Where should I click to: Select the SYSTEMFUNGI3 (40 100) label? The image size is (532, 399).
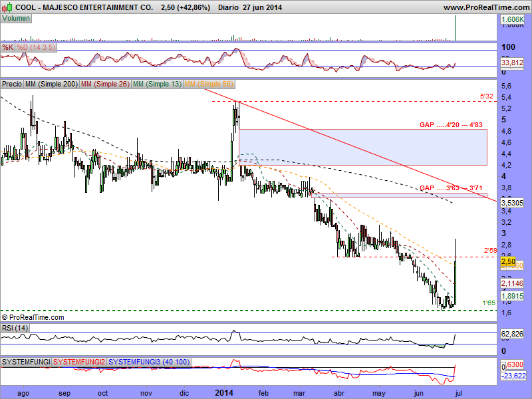(x=149, y=362)
